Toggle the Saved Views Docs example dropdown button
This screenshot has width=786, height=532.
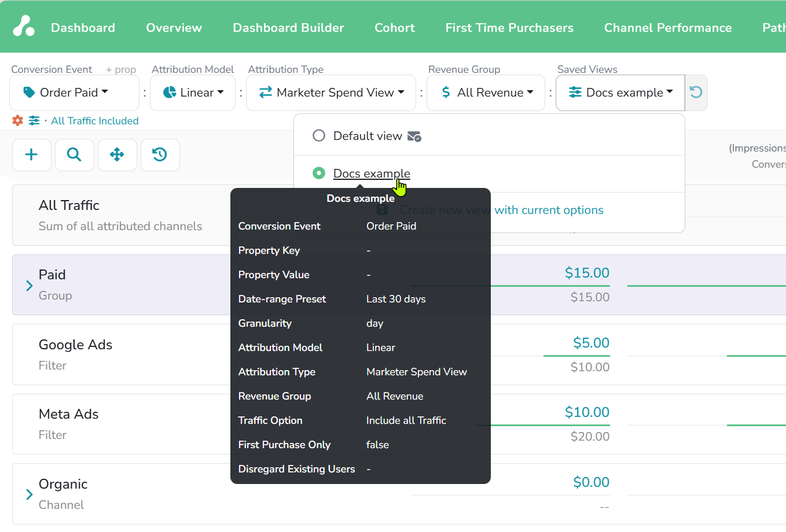click(620, 93)
